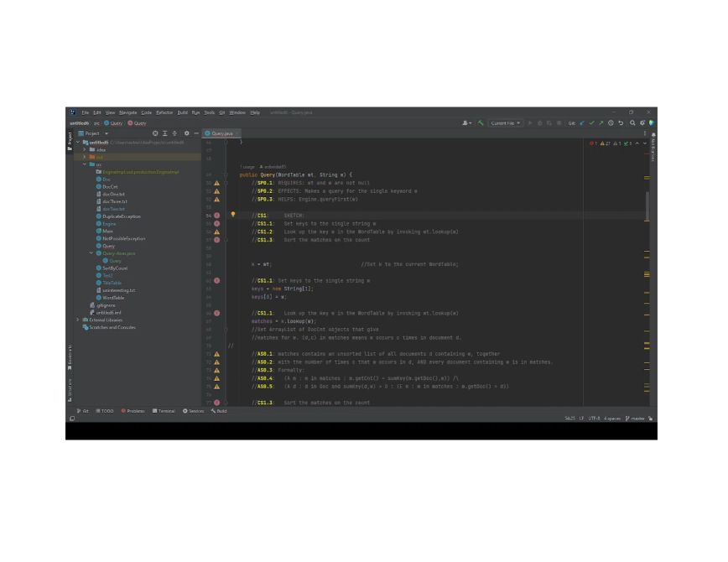This screenshot has height=562, width=728.
Task: Open the TODO tool window
Action: tap(105, 411)
